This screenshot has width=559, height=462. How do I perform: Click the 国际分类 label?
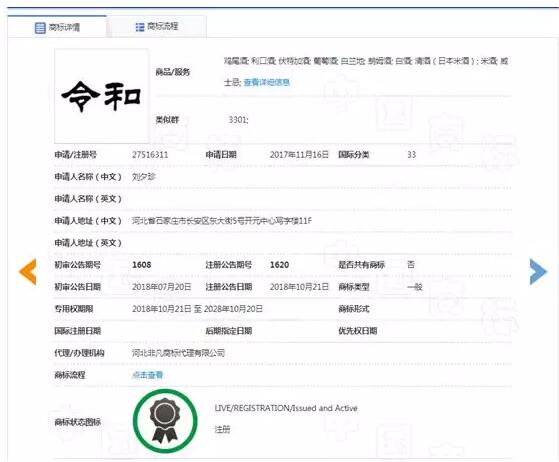click(x=354, y=155)
